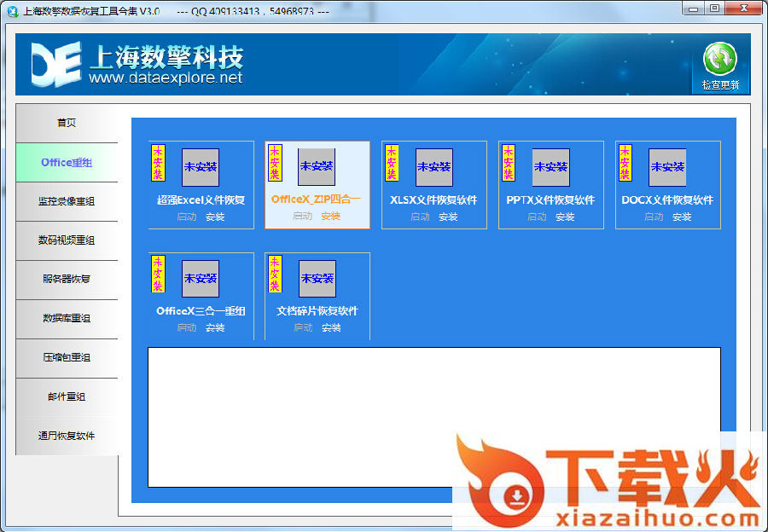Click 安装 under PPTX文件恢复软件
The image size is (768, 532).
tap(565, 217)
